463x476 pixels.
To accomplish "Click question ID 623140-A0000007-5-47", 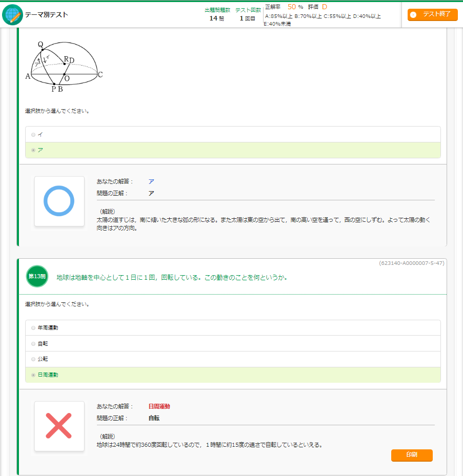I will pos(411,263).
